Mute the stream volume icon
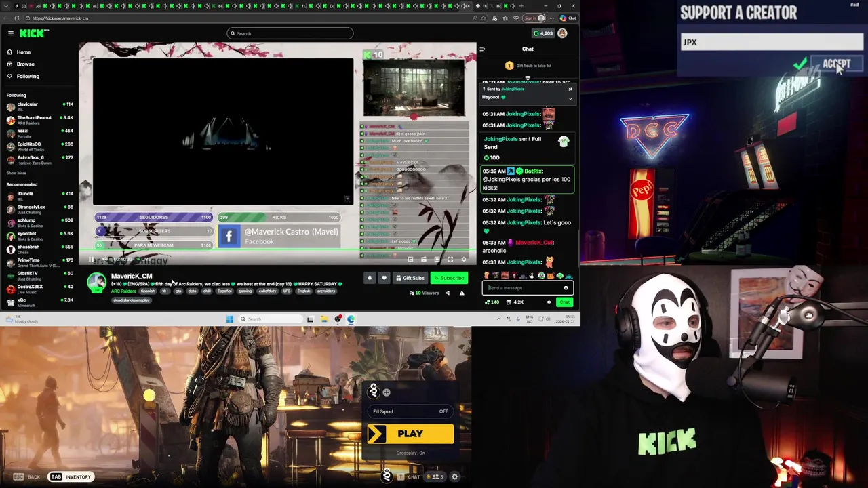This screenshot has height=488, width=868. click(104, 259)
